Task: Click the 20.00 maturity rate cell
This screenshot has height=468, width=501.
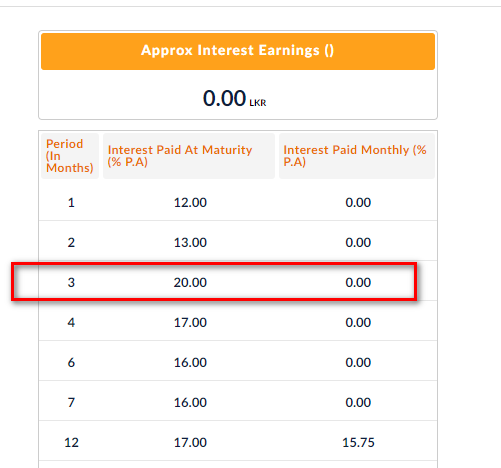Action: point(190,283)
